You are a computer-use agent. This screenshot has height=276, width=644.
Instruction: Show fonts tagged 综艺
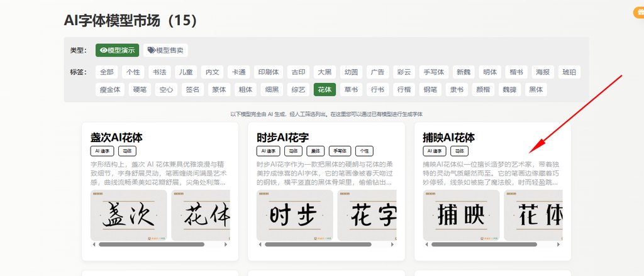[298, 89]
